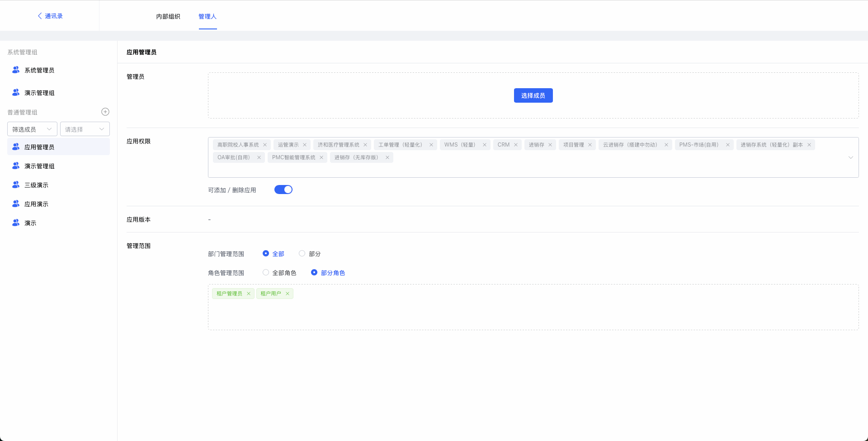Screen dimensions: 868x441
Task: Select 三级演示 group in sidebar
Action: 36,185
